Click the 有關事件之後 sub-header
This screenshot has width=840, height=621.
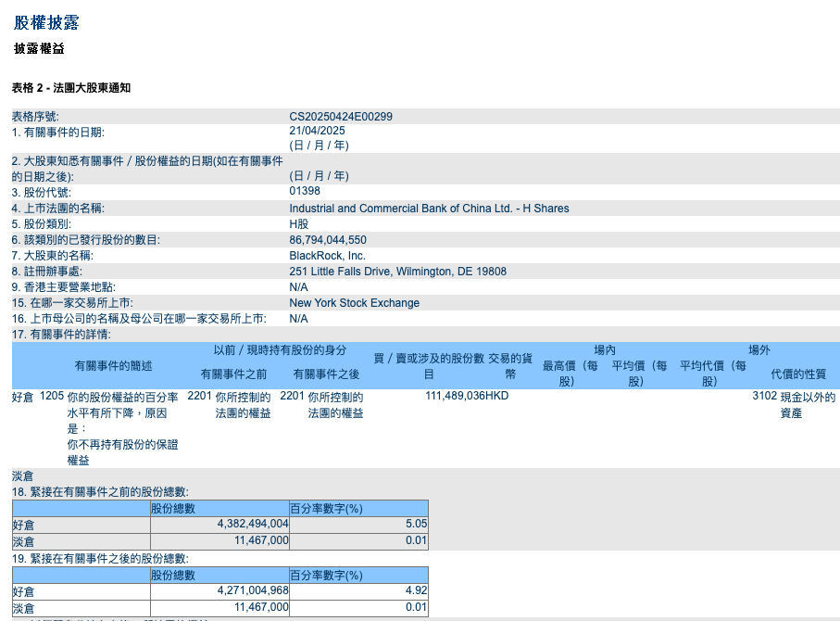tap(326, 374)
